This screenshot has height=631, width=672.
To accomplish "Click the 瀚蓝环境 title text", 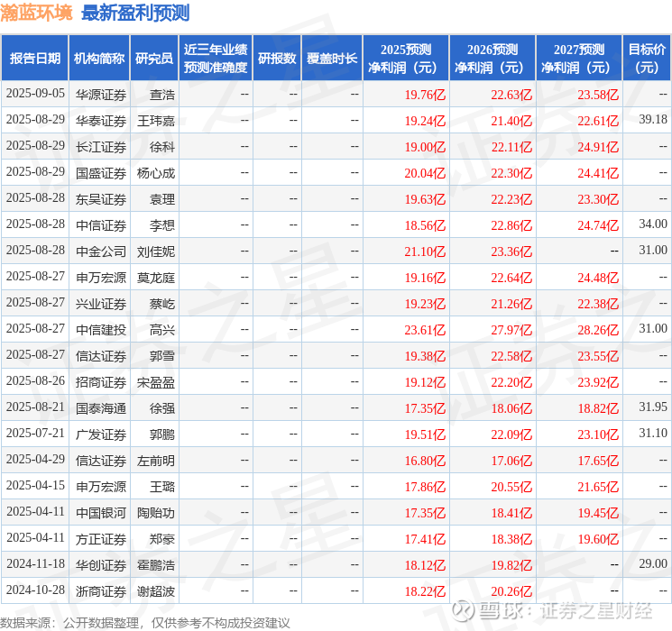I will [x=36, y=13].
